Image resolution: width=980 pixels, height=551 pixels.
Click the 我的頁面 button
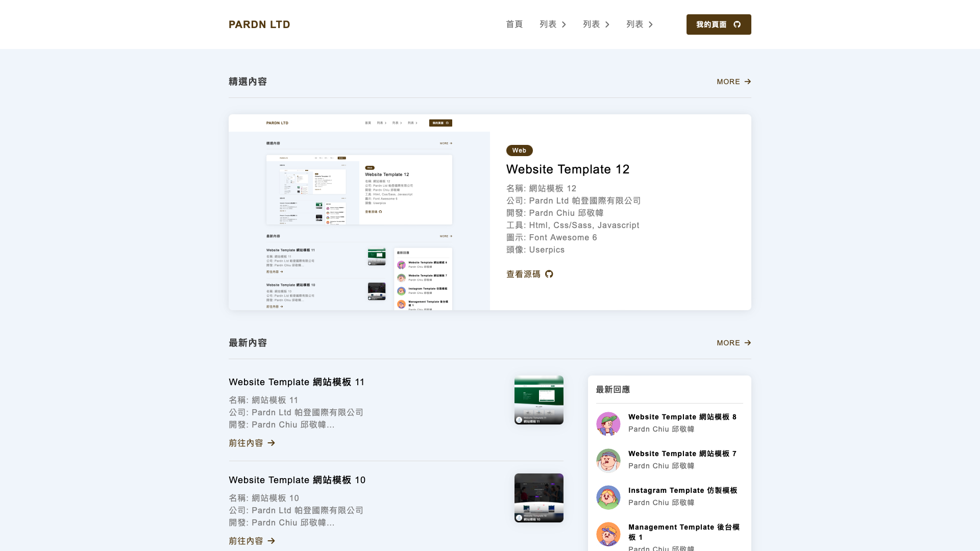[719, 24]
